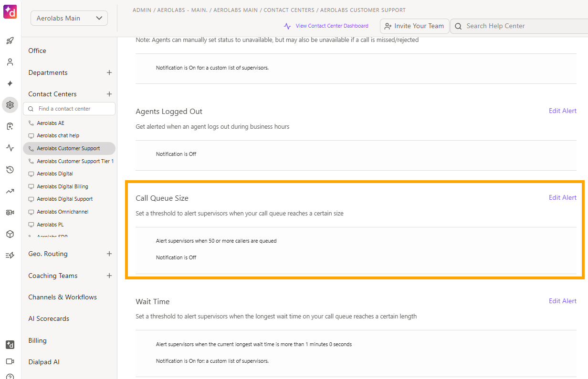The height and width of the screenshot is (379, 588).
Task: Open Channels & Workflows in the side menu
Action: (x=63, y=297)
